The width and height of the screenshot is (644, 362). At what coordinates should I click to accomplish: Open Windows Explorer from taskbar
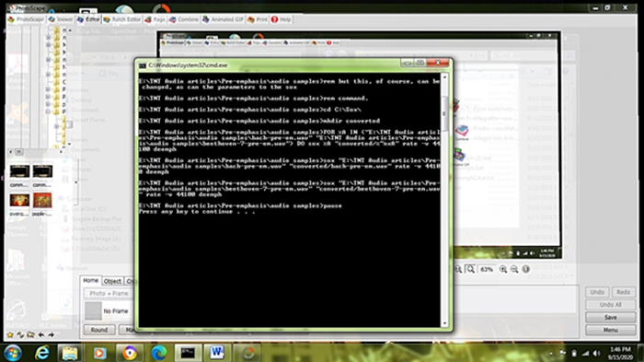click(x=70, y=353)
